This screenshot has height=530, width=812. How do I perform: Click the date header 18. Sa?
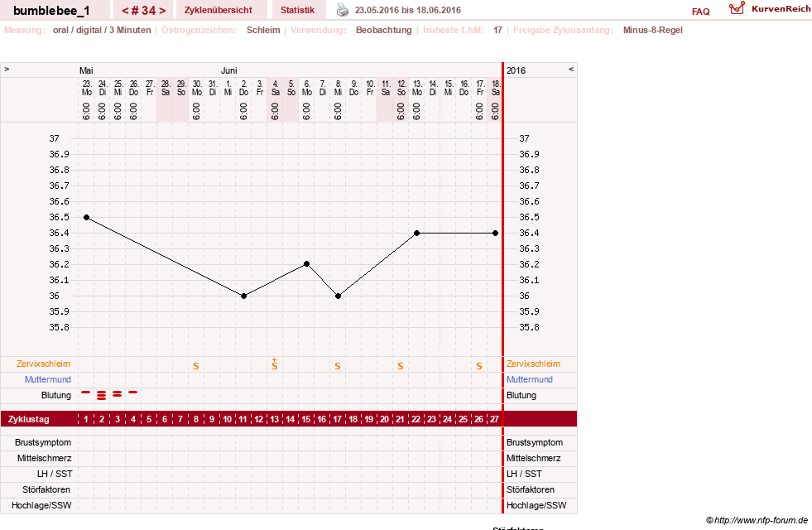[x=496, y=88]
